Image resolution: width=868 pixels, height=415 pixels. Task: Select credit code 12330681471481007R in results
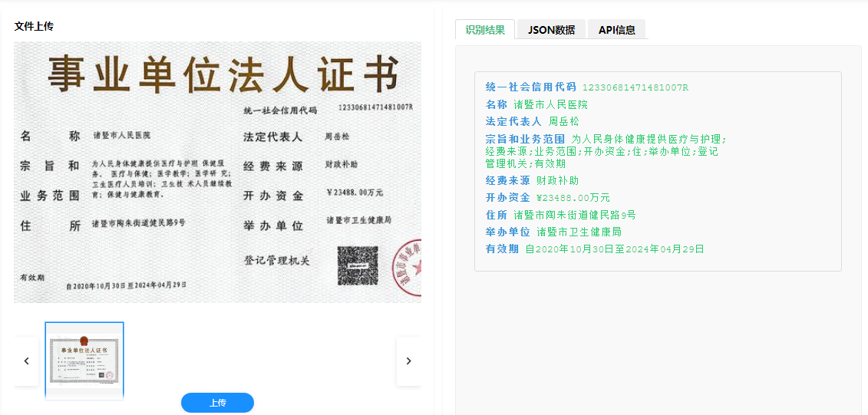(x=635, y=87)
